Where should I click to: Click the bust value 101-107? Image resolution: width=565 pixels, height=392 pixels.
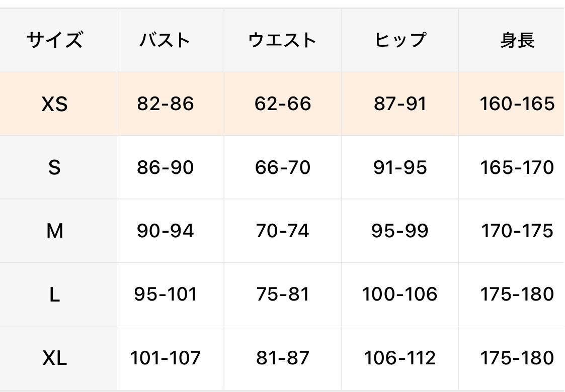pyautogui.click(x=165, y=358)
